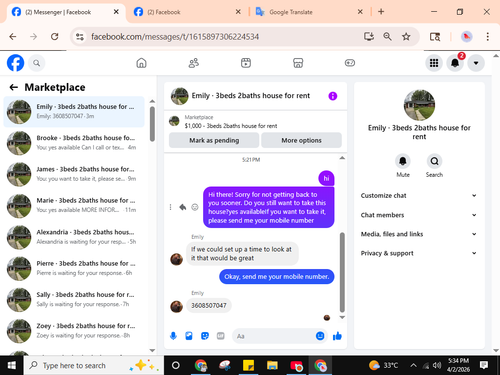Attach a photo with image icon
The height and width of the screenshot is (375, 500).
(189, 336)
